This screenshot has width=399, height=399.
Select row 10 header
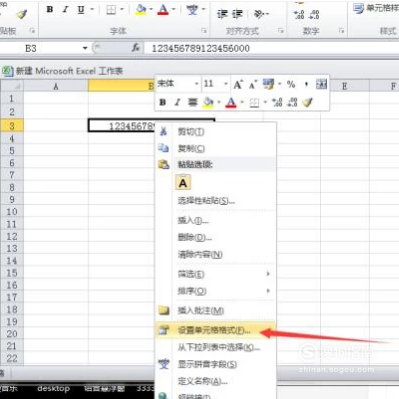[x=12, y=211]
